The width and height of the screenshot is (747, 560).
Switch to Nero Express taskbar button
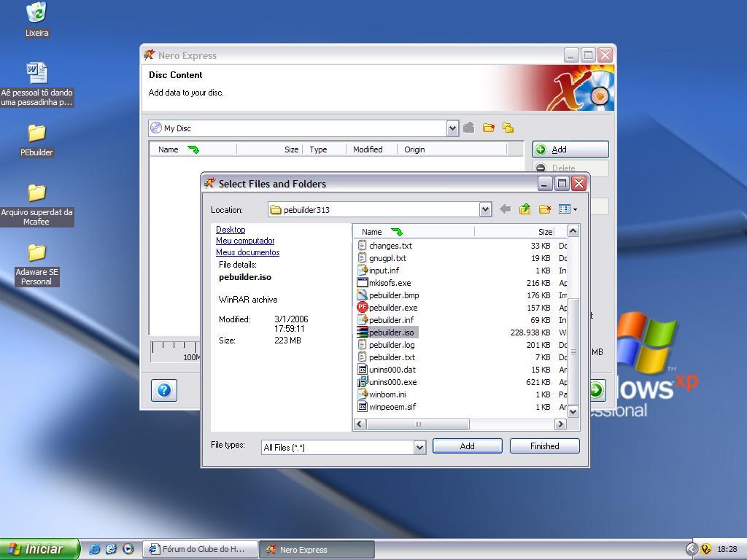pos(317,549)
